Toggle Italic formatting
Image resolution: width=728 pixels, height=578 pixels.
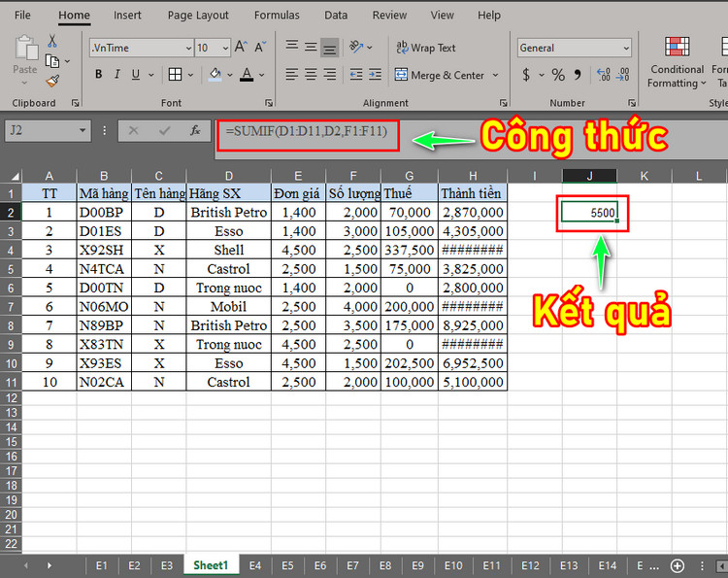coord(117,75)
